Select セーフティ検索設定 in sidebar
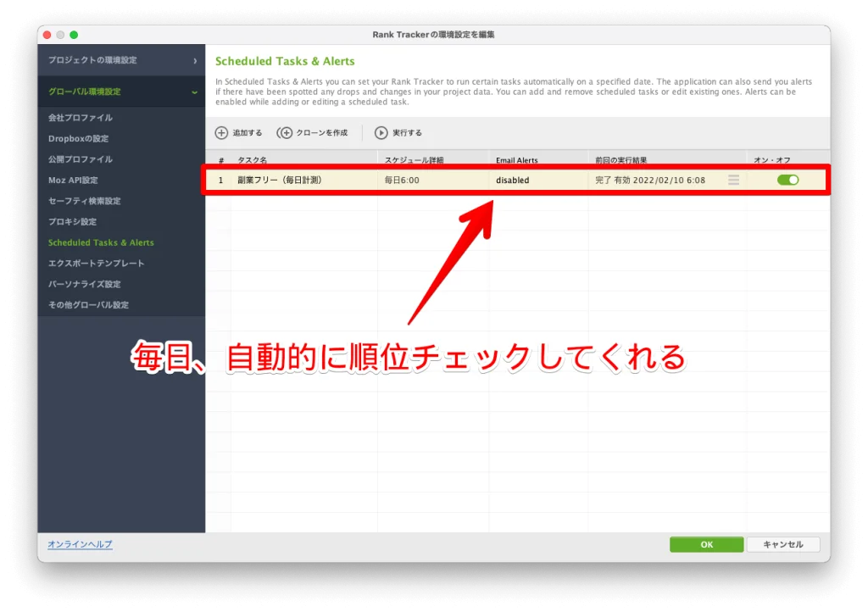The width and height of the screenshot is (868, 612). point(84,201)
